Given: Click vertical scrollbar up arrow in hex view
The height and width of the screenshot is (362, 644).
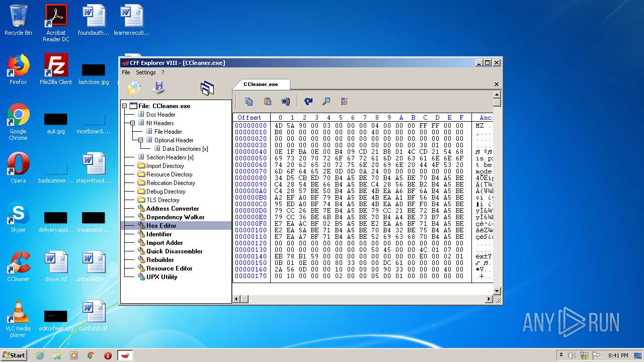Looking at the screenshot, I should pos(497,95).
